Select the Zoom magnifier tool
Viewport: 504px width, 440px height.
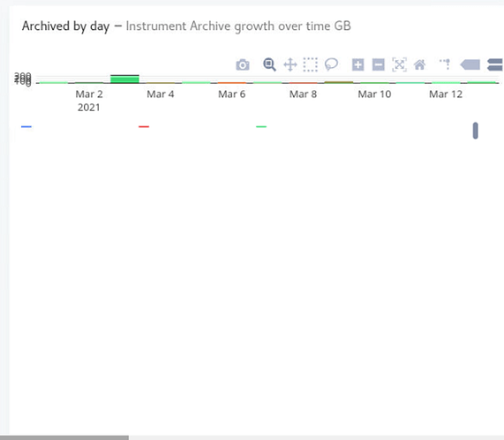pyautogui.click(x=269, y=64)
